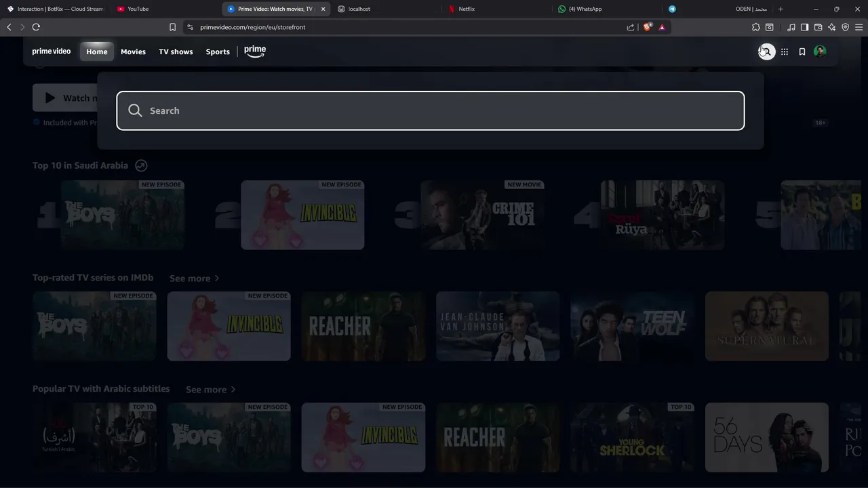This screenshot has height=488, width=868.
Task: Open the Brave Wallet icon
Action: pos(818,27)
